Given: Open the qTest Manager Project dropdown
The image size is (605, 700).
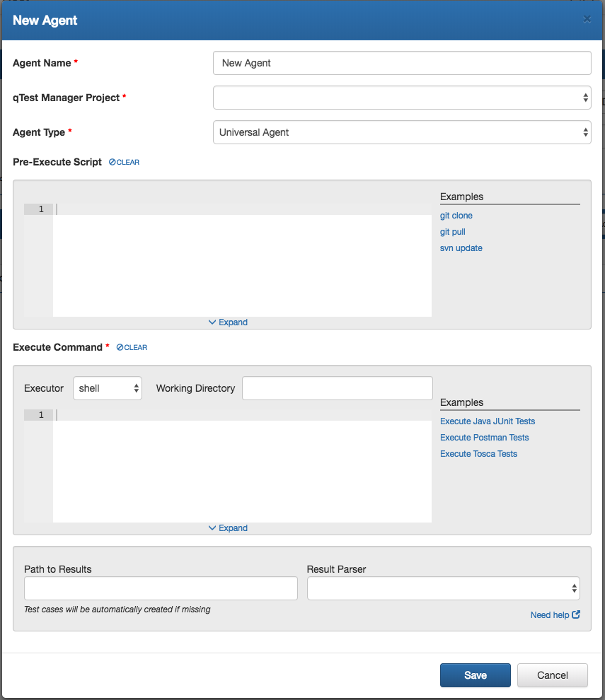Looking at the screenshot, I should [x=401, y=98].
